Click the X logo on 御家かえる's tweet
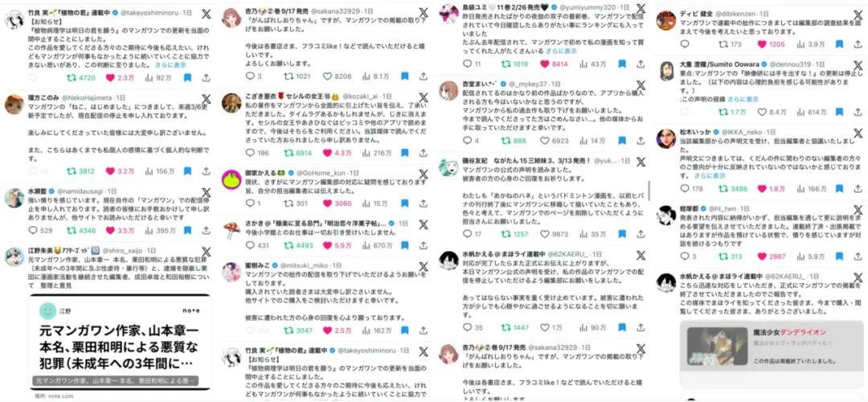Image resolution: width=868 pixels, height=402 pixels. click(x=423, y=174)
